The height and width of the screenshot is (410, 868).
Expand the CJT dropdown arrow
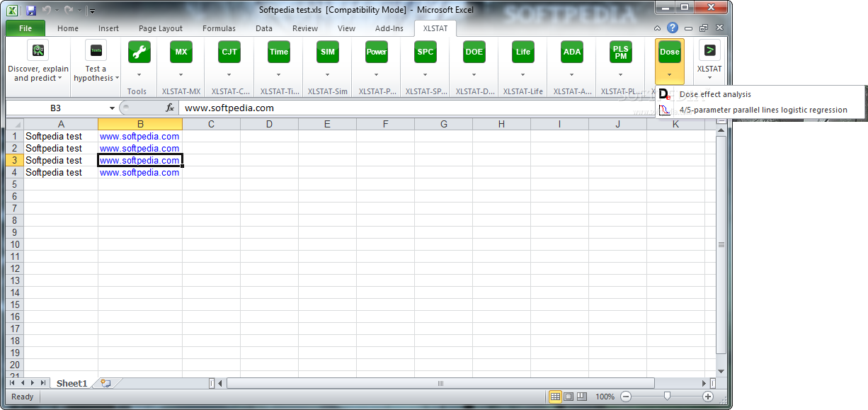(x=229, y=74)
